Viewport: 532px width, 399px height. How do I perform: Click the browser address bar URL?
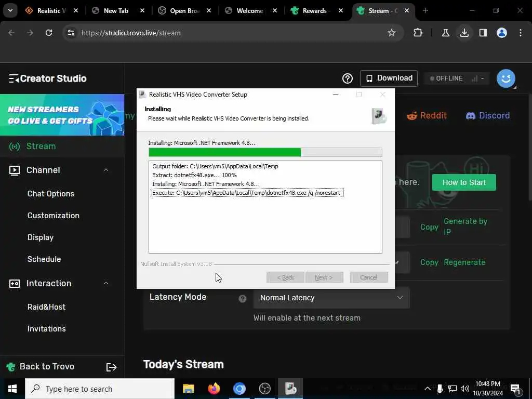click(131, 33)
